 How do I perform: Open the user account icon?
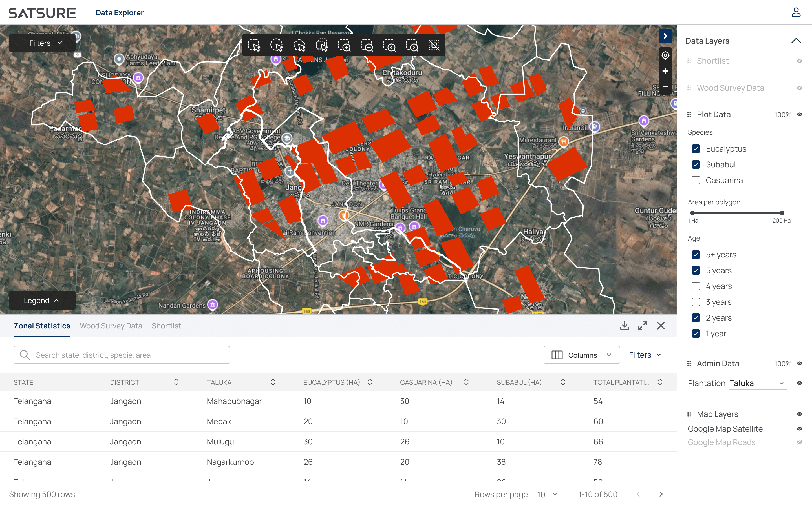coord(796,12)
